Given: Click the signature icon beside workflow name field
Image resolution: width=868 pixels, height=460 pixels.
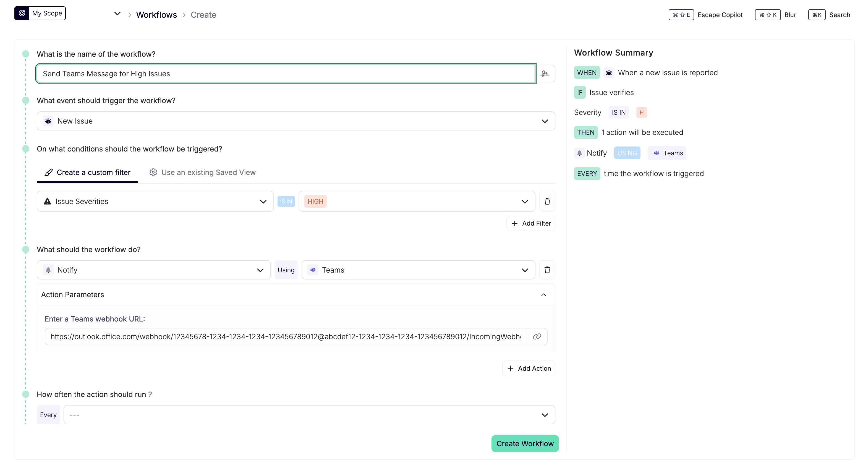Looking at the screenshot, I should 545,73.
